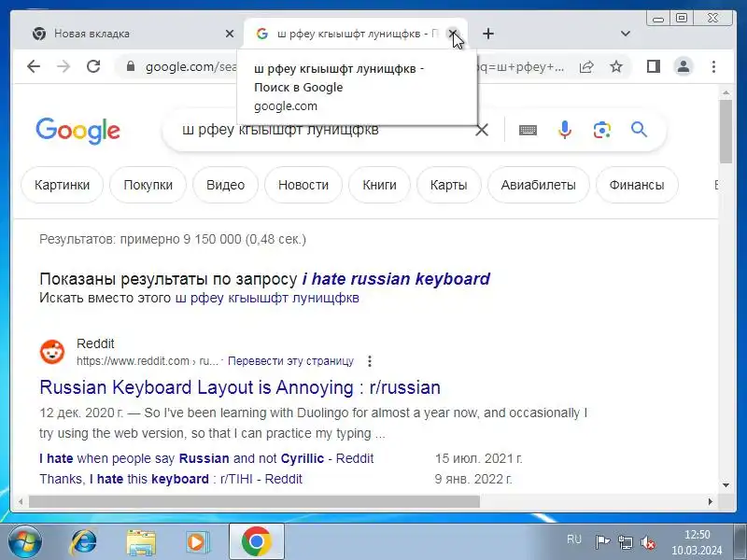Viewport: 747px width, 560px height.
Task: Click the Reddit favicon icon
Action: [52, 352]
